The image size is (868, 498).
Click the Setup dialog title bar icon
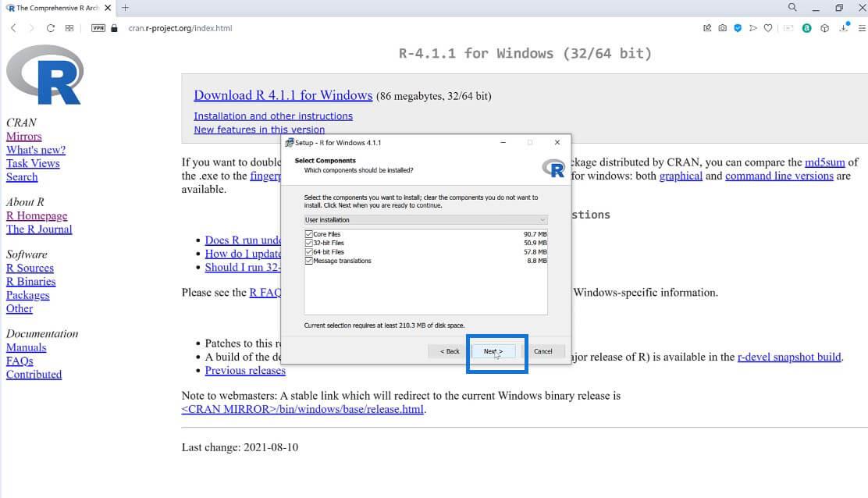(289, 142)
